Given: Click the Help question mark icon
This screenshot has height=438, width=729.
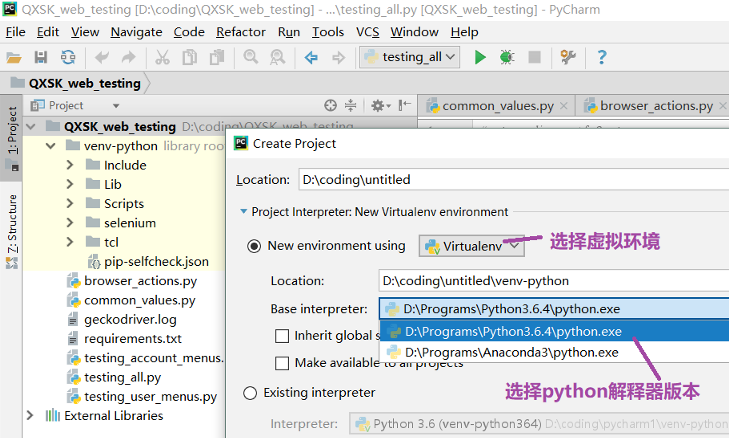Looking at the screenshot, I should click(x=602, y=58).
